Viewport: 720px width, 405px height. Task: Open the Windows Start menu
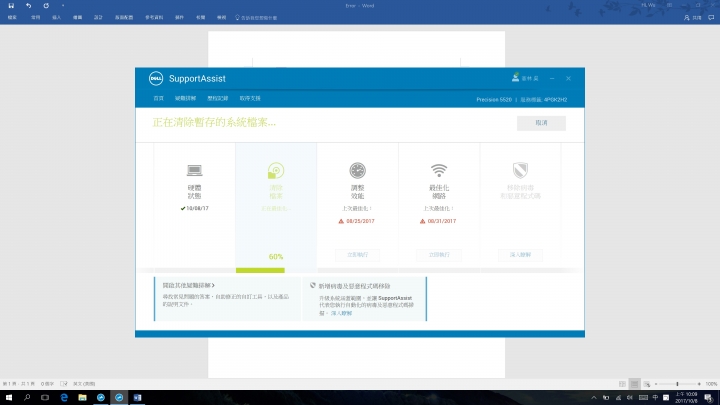pyautogui.click(x=9, y=398)
